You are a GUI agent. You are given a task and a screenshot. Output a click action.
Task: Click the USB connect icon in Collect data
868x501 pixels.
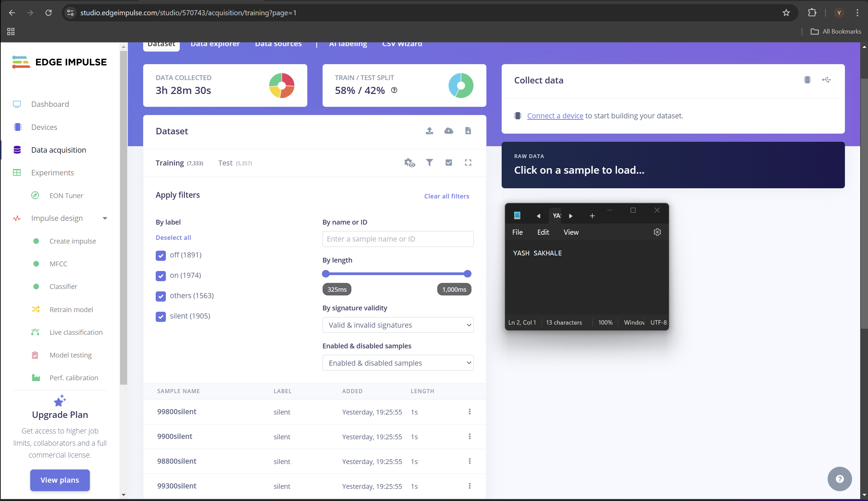tap(826, 80)
